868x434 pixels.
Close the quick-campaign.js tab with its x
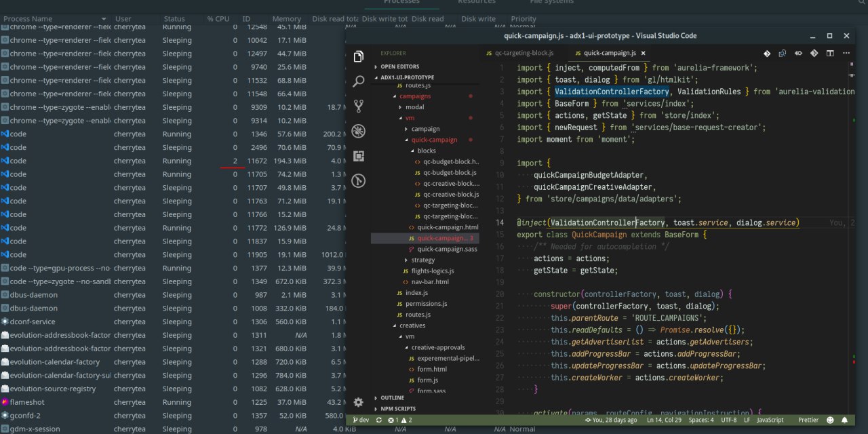(643, 53)
